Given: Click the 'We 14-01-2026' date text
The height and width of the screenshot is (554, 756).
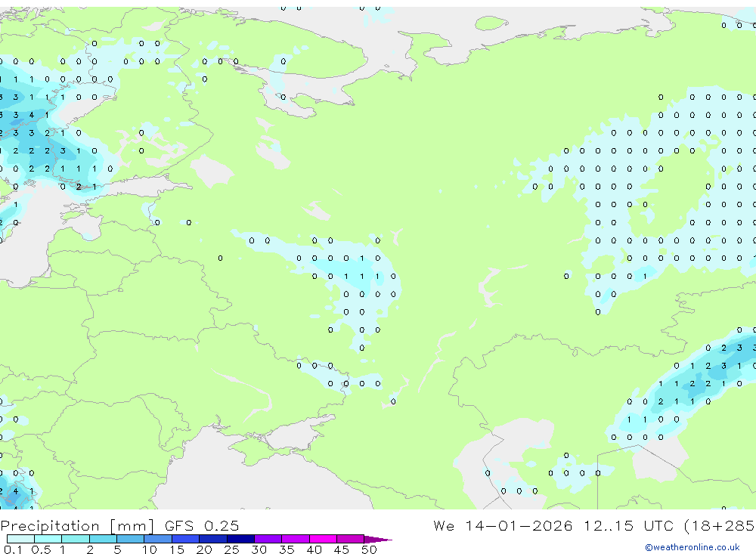Looking at the screenshot, I should pyautogui.click(x=503, y=525).
